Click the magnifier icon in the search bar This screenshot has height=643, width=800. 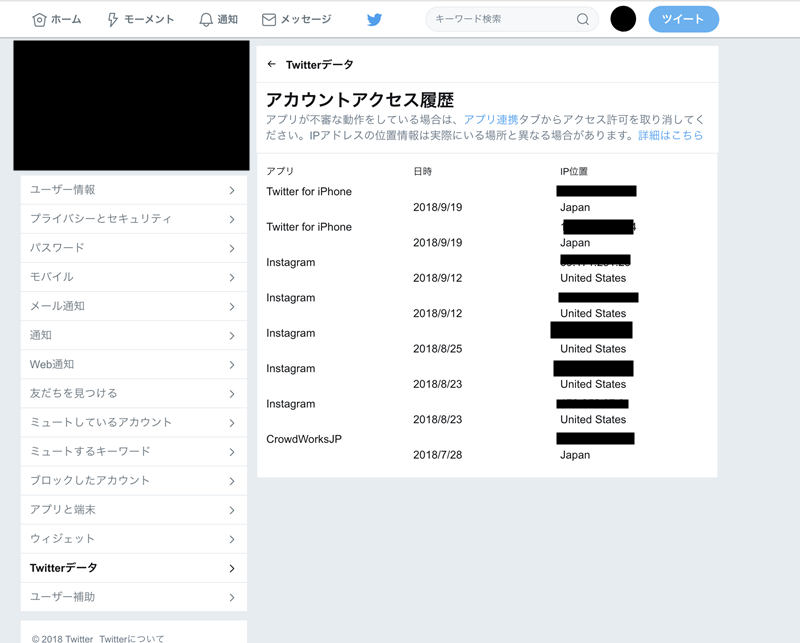pos(582,19)
